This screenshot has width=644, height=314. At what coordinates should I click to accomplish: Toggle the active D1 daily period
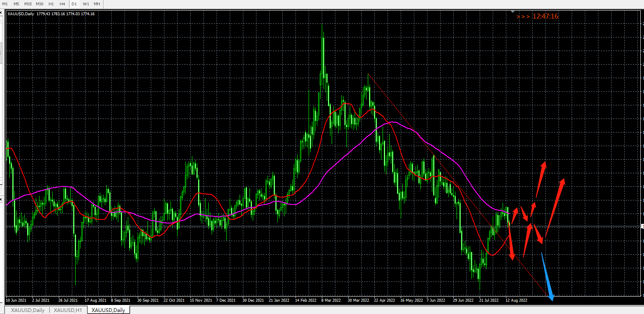[x=74, y=4]
